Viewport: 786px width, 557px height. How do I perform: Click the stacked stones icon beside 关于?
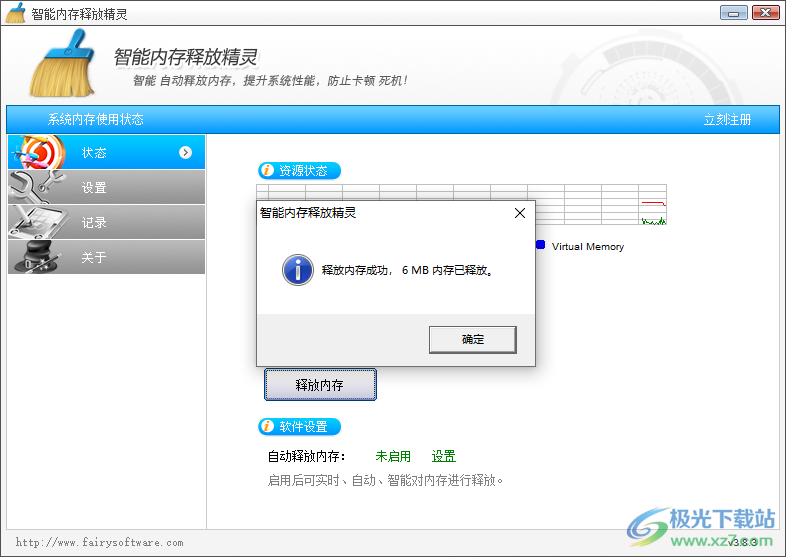pos(36,257)
